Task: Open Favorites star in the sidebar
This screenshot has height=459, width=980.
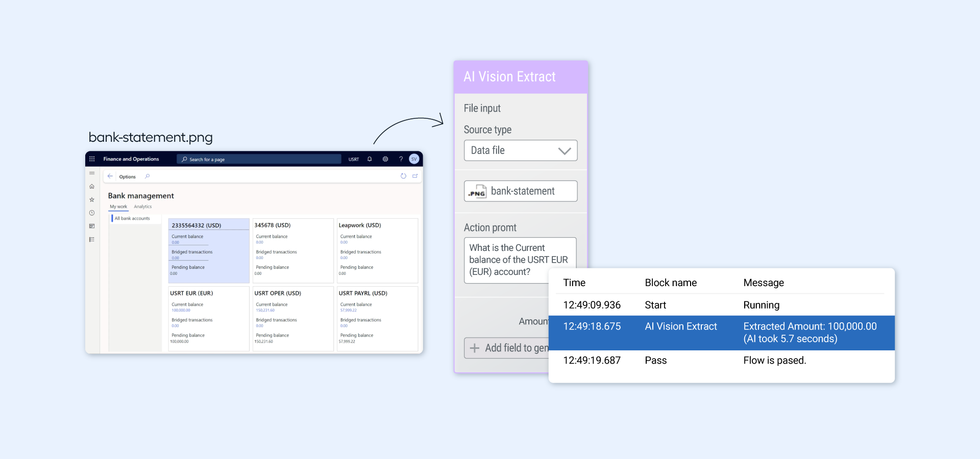Action: [92, 200]
